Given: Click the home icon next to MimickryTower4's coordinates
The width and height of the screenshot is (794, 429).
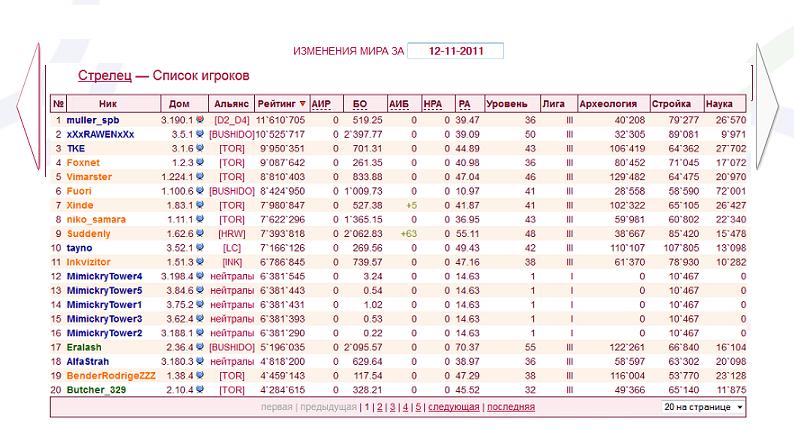Looking at the screenshot, I should (x=199, y=276).
